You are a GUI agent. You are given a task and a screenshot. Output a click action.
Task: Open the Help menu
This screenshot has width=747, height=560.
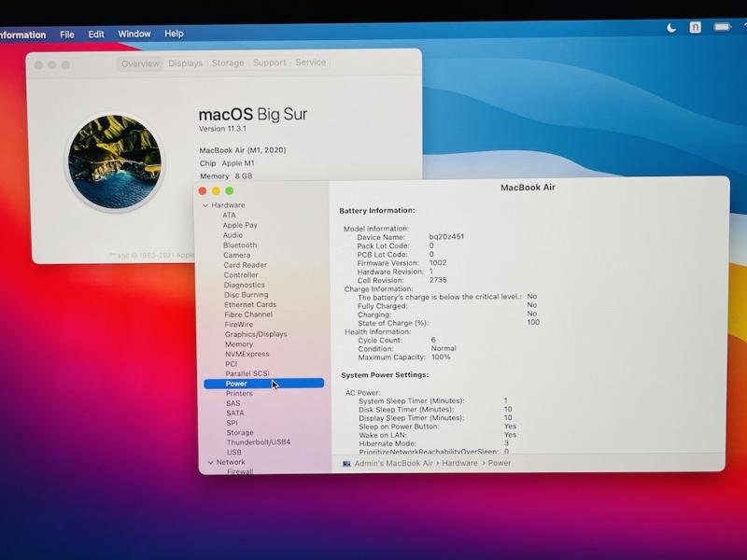174,34
